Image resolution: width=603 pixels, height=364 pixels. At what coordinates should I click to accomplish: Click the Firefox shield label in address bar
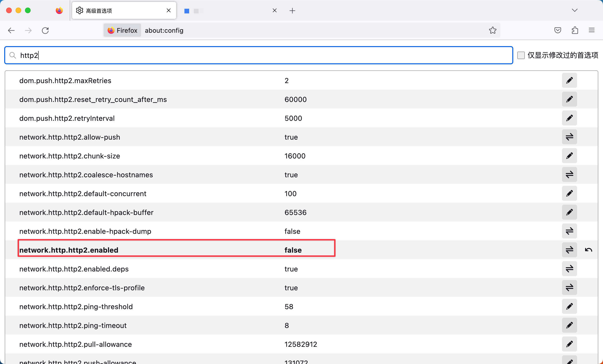[122, 30]
